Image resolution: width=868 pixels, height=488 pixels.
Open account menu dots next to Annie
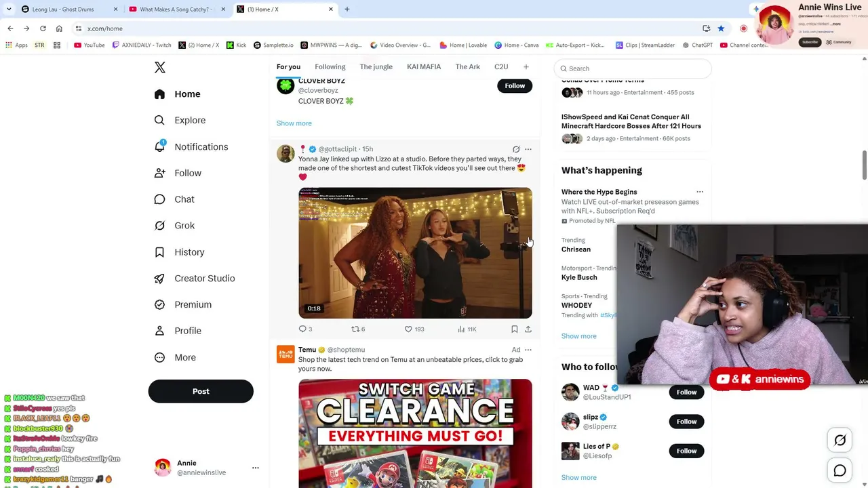click(256, 468)
